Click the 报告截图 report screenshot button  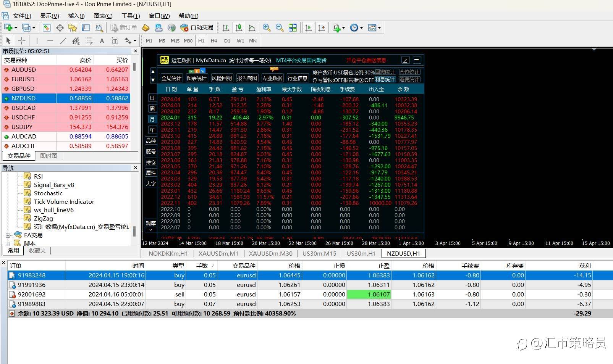pyautogui.click(x=247, y=78)
